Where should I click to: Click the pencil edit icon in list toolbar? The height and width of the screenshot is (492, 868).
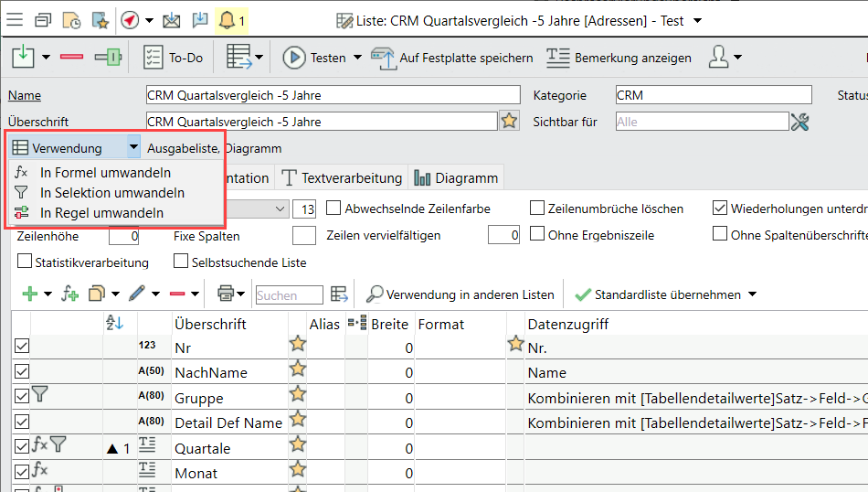click(137, 294)
